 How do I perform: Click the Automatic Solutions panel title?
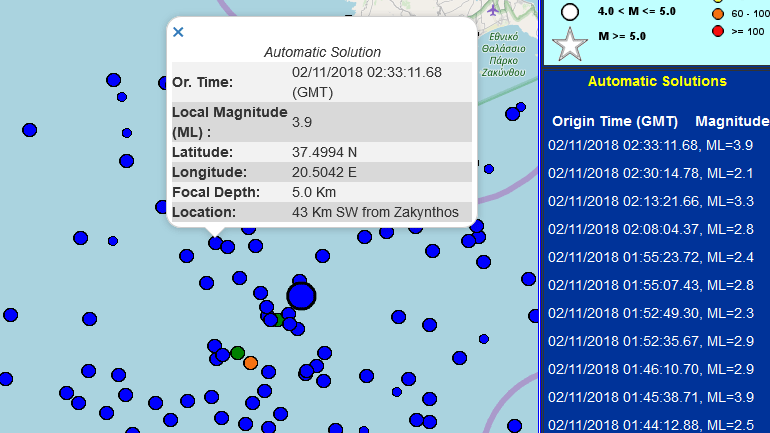pyautogui.click(x=657, y=81)
